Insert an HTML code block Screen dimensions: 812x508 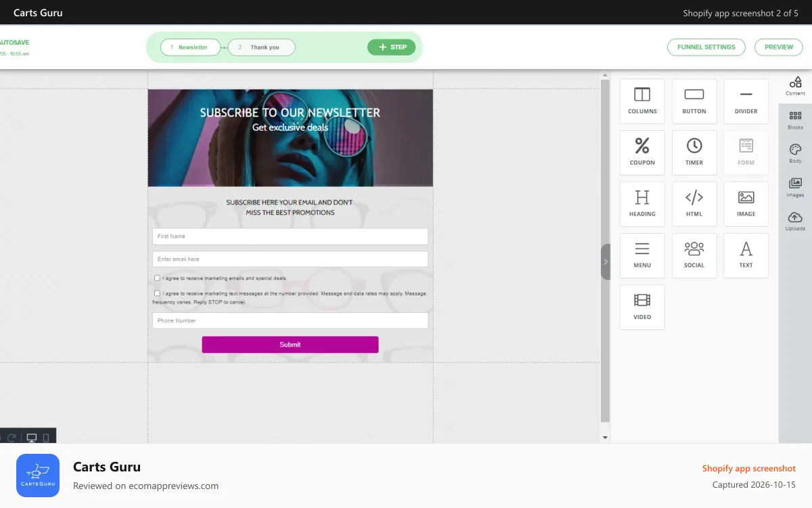pos(694,204)
